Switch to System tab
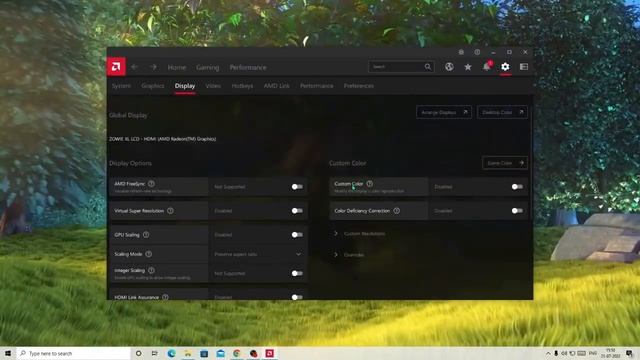 click(x=121, y=86)
